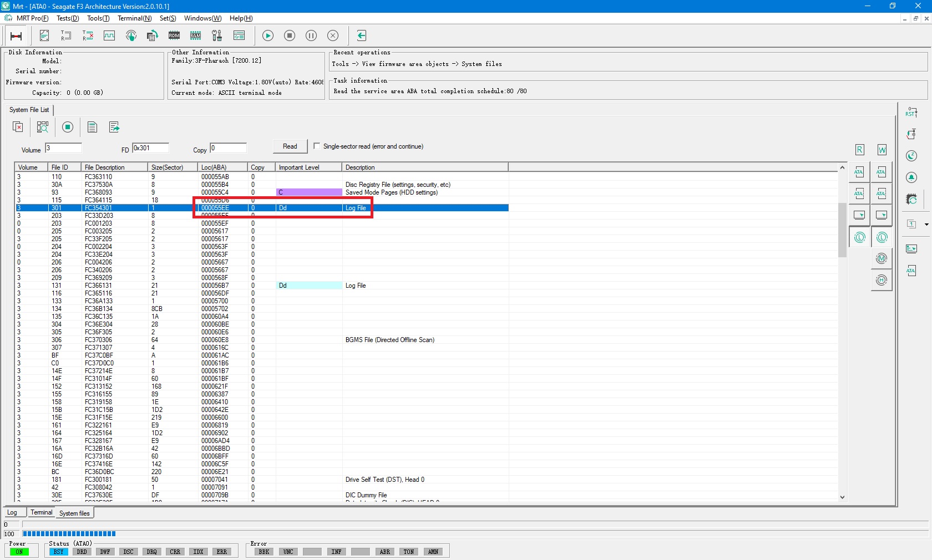Start the task with the play button
This screenshot has height=560, width=932.
coord(268,35)
